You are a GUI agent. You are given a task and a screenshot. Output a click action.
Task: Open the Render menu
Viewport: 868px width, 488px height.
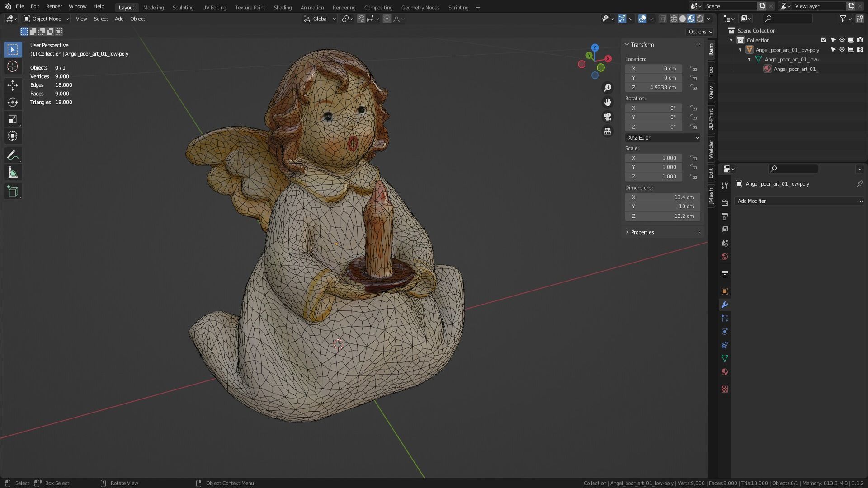(54, 6)
